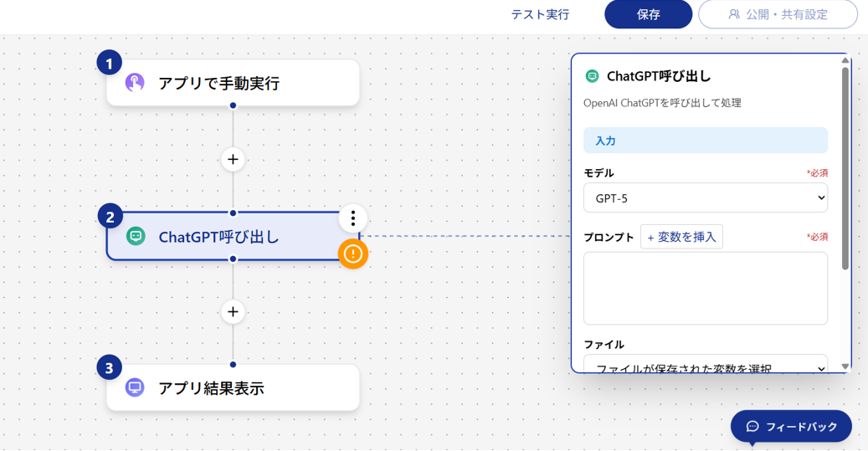Select the アプリ結果表示 step node
This screenshot has height=451, width=868.
coord(233,388)
